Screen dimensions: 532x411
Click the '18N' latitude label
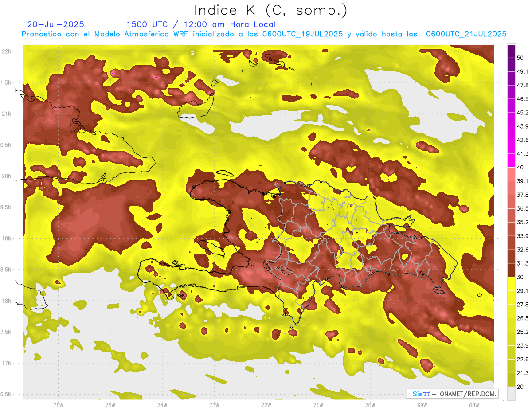8,301
